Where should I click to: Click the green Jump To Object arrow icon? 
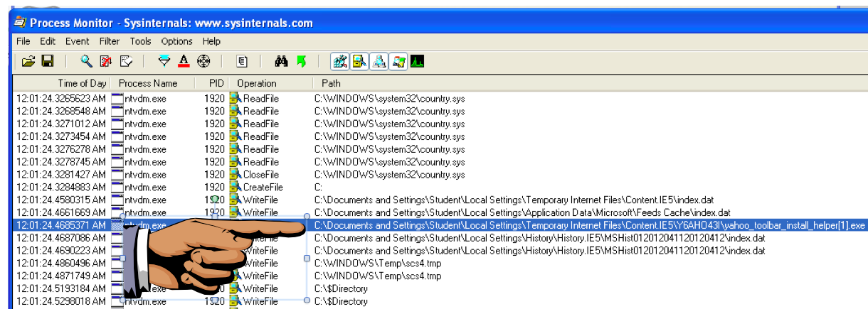coord(301,62)
